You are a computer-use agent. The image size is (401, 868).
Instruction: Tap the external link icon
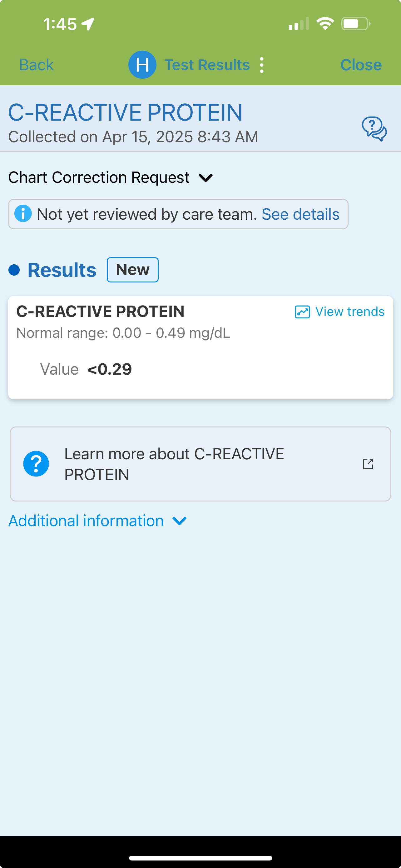(368, 464)
